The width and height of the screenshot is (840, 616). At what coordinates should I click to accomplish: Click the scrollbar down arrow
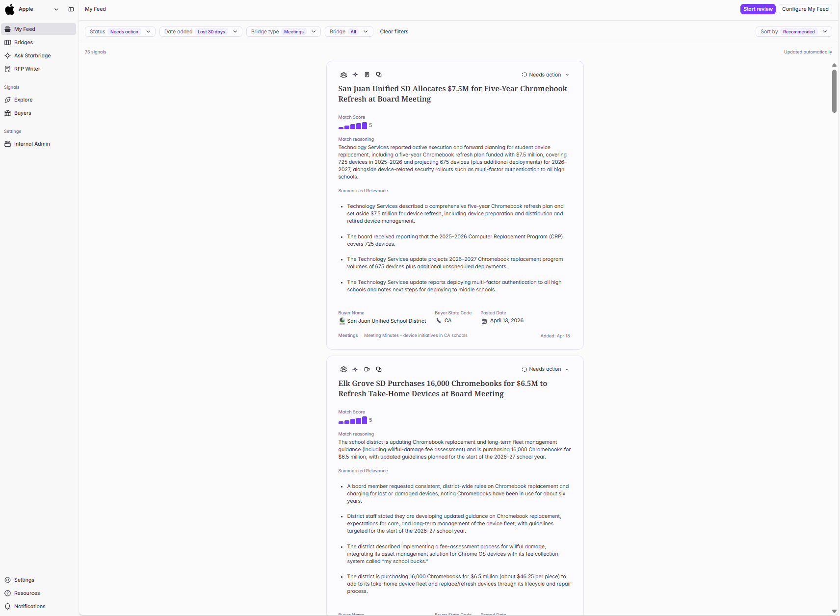coord(834,611)
